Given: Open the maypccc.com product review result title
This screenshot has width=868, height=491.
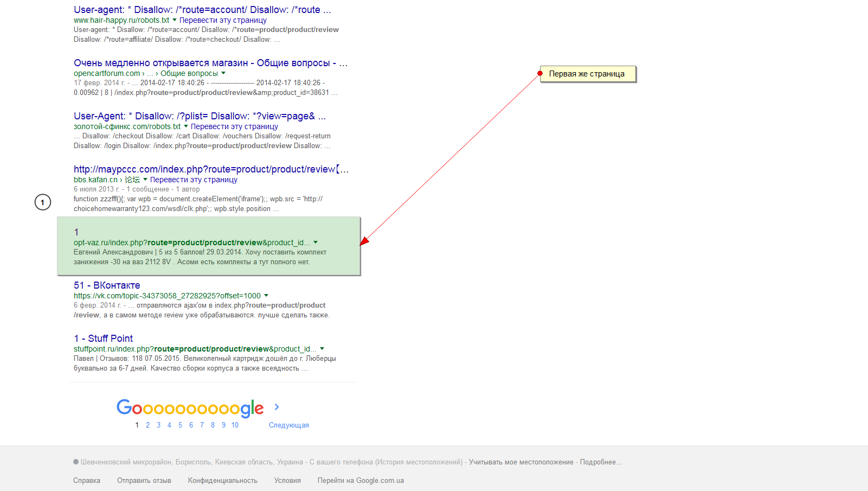Looking at the screenshot, I should pos(211,169).
